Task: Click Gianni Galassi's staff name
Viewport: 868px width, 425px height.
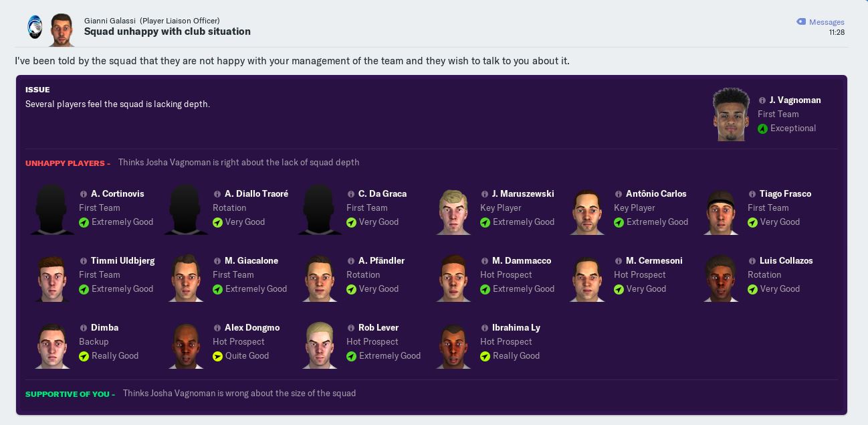Action: coord(110,21)
